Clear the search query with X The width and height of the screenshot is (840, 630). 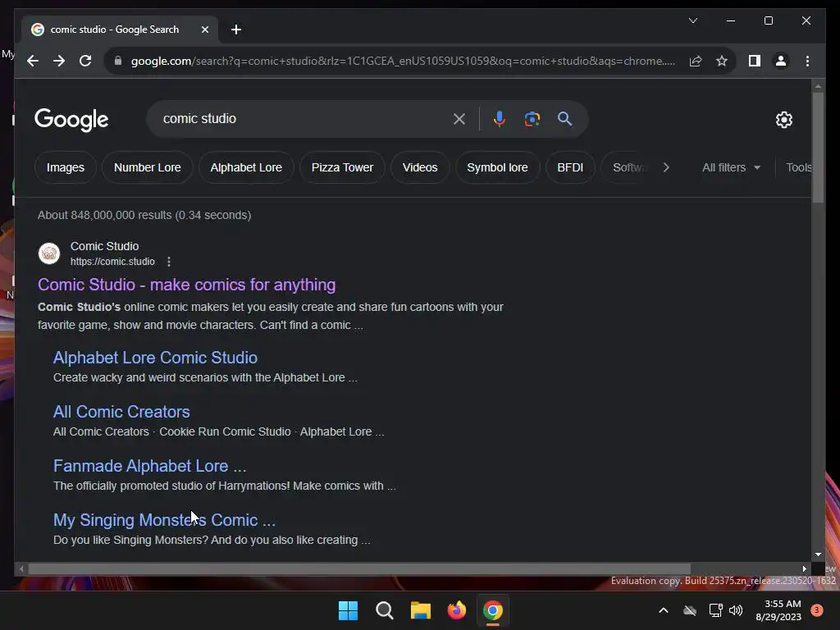click(x=459, y=119)
